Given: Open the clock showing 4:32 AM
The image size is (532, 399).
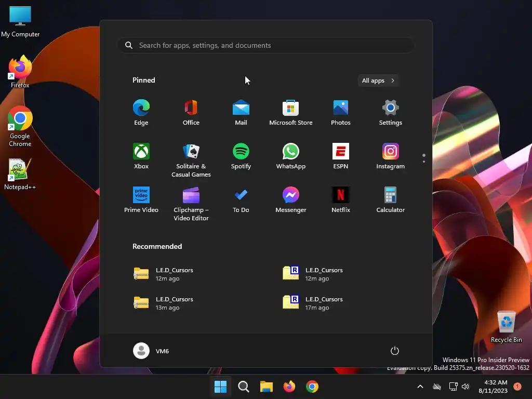Looking at the screenshot, I should pyautogui.click(x=493, y=387).
